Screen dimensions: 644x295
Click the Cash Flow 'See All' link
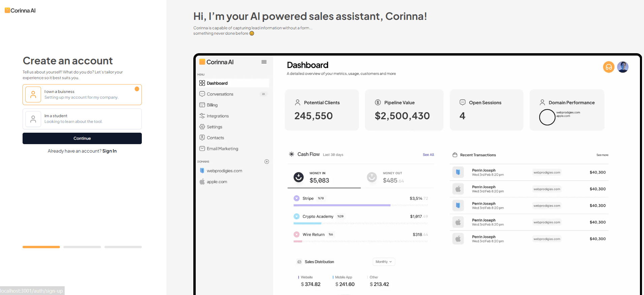click(x=428, y=155)
